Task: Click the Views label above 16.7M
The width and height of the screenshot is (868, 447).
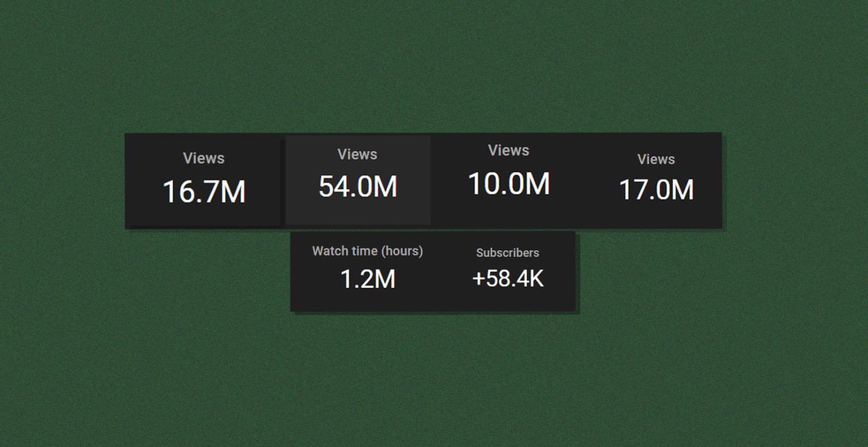Action: coord(203,158)
